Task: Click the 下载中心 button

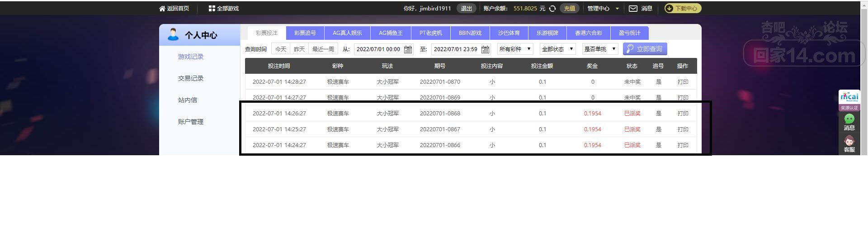Action: pyautogui.click(x=683, y=8)
